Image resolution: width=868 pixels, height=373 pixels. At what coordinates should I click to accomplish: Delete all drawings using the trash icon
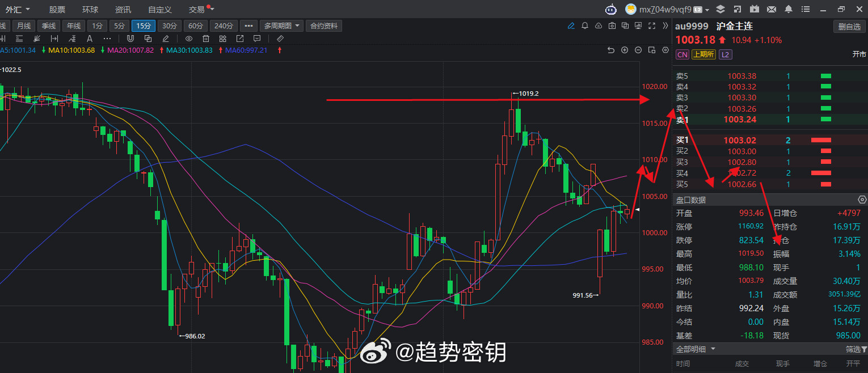click(205, 39)
